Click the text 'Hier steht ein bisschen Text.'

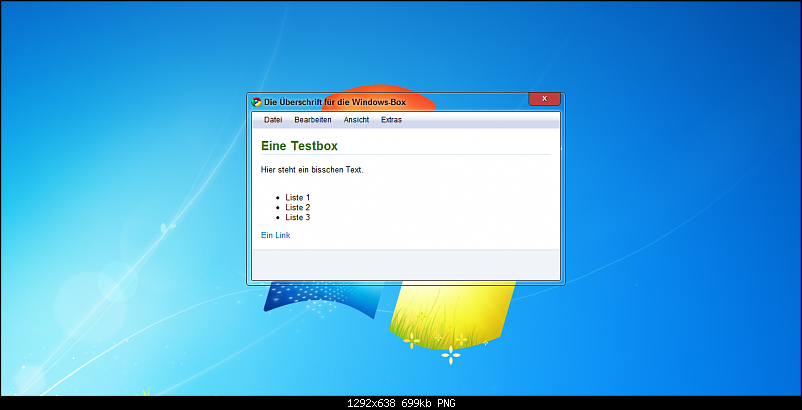click(x=312, y=170)
